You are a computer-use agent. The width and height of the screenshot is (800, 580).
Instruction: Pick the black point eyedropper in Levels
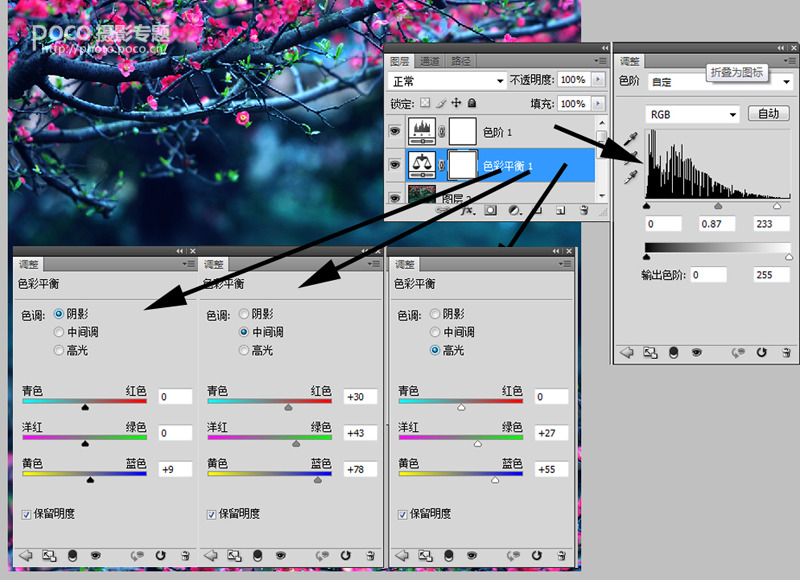tap(631, 138)
